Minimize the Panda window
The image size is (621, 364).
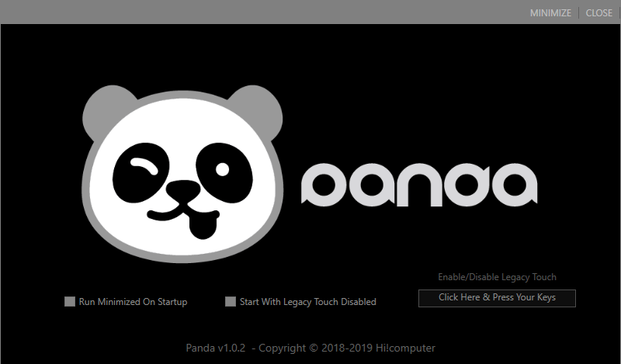(550, 13)
